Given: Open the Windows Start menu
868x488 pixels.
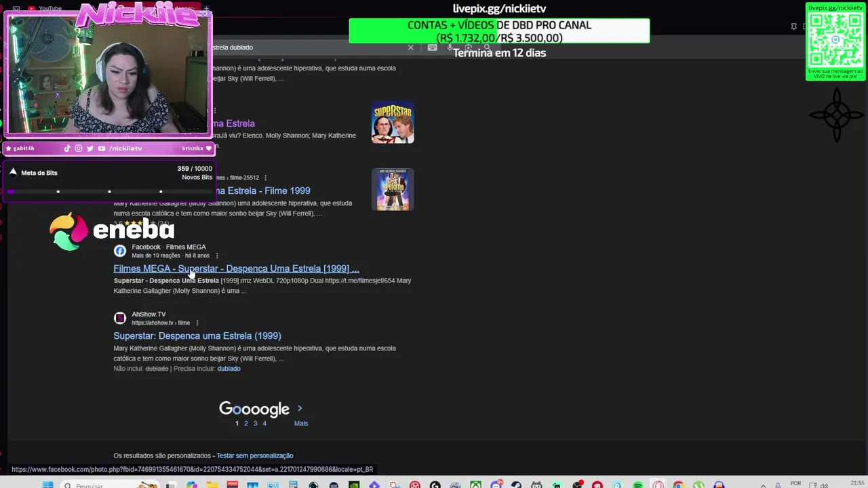Looking at the screenshot, I should pyautogui.click(x=47, y=485).
